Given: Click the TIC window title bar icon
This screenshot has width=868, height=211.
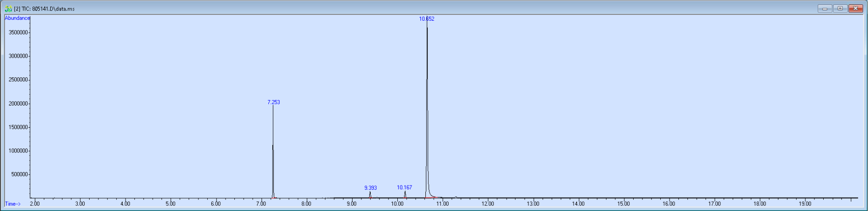Looking at the screenshot, I should (x=8, y=8).
